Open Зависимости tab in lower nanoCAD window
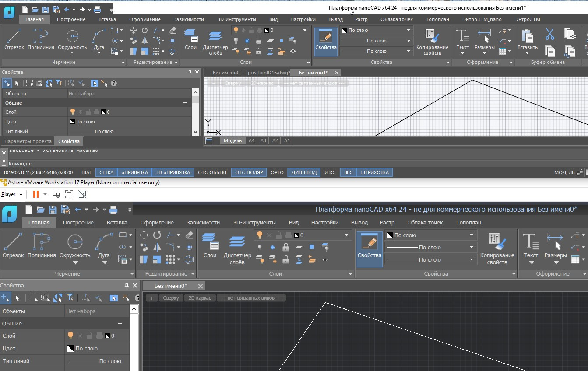Image resolution: width=588 pixels, height=371 pixels. click(x=203, y=222)
